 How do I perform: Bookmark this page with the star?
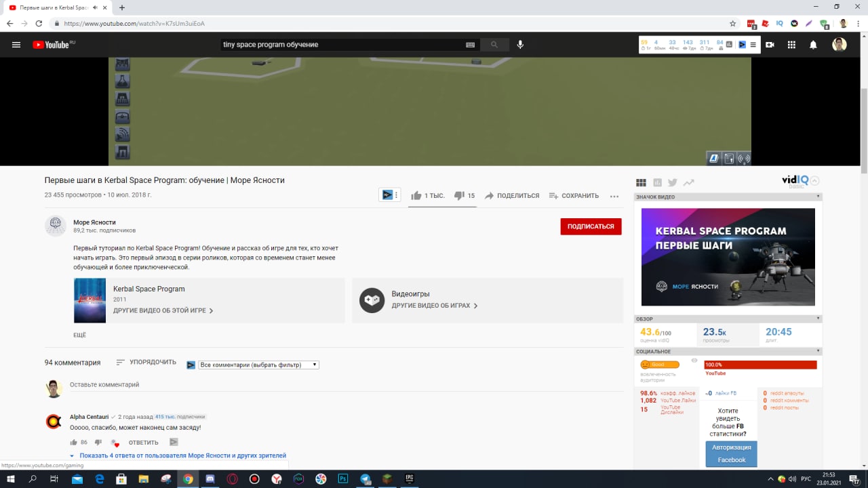point(732,23)
